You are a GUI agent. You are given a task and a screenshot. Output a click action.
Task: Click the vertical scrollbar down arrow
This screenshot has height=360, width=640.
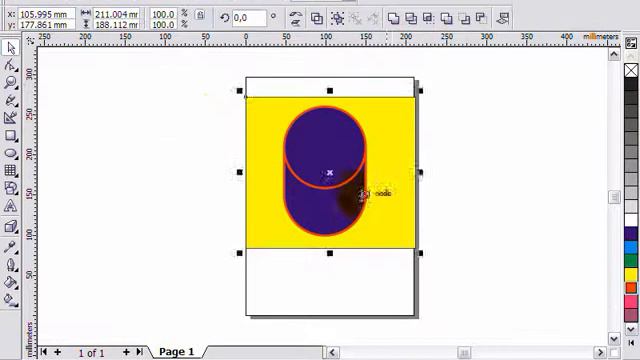614,339
